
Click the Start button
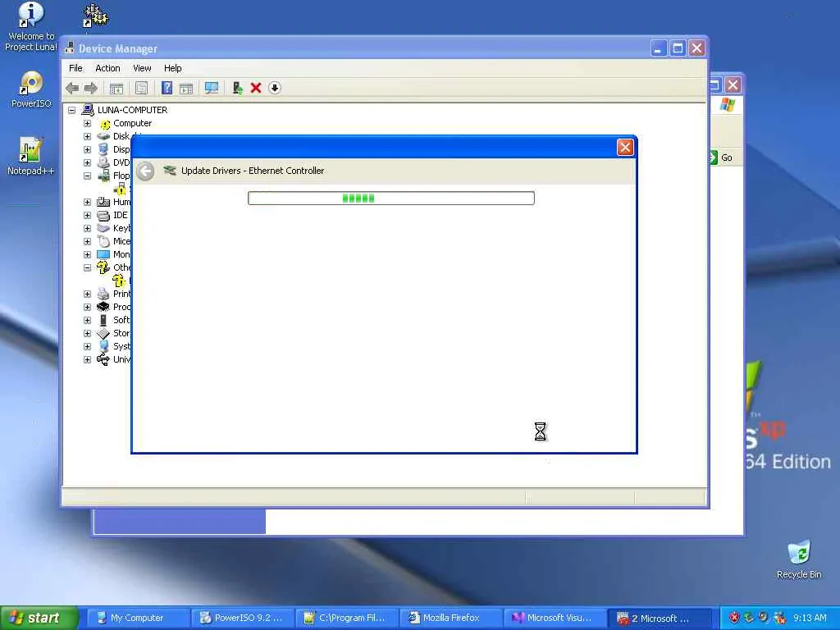coord(39,618)
